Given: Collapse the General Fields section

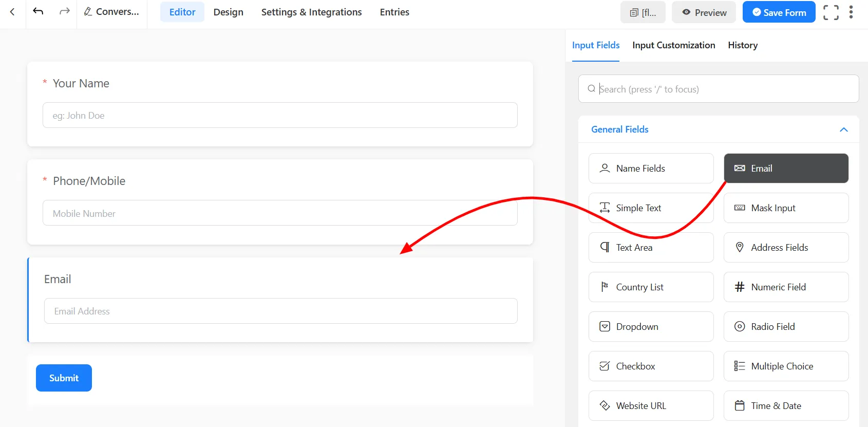Looking at the screenshot, I should (843, 129).
